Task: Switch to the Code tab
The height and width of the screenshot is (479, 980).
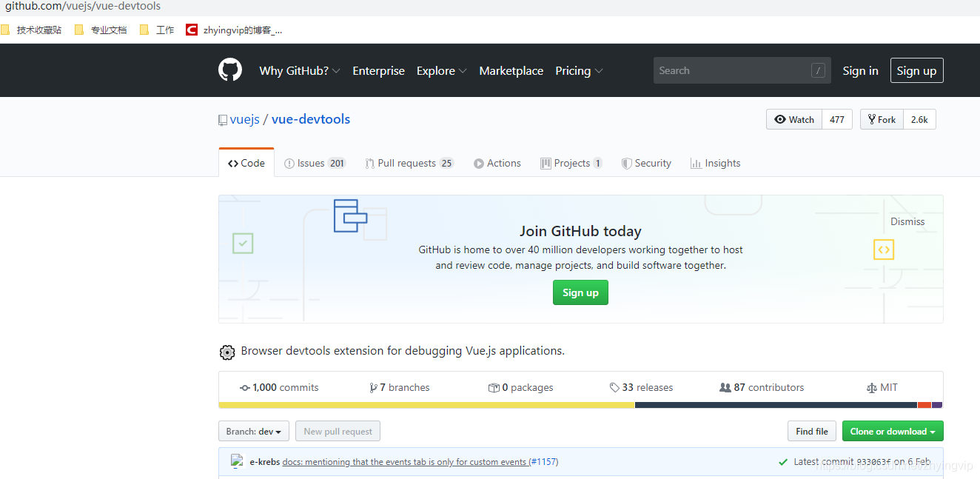Action: point(246,163)
